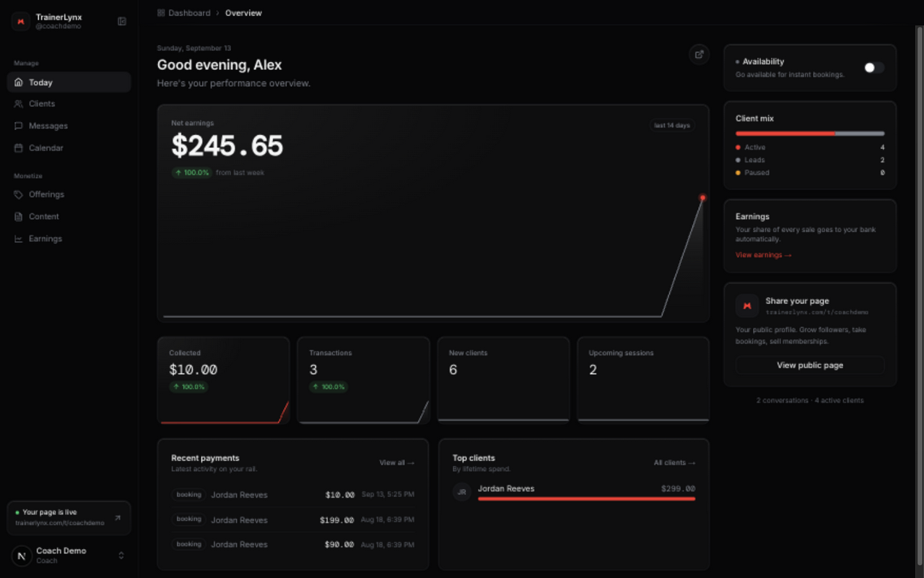Click the $90.00 Jordan Reeves payment row
924x578 pixels.
tap(293, 544)
